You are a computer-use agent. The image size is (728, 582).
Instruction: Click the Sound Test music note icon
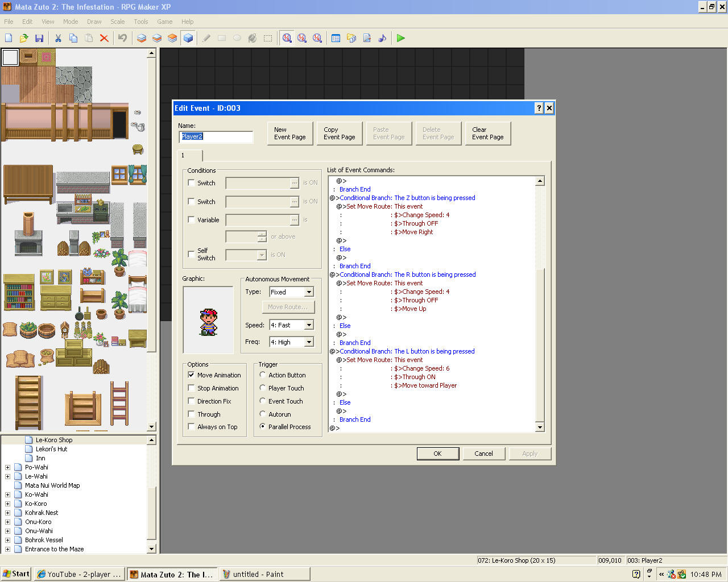click(382, 38)
